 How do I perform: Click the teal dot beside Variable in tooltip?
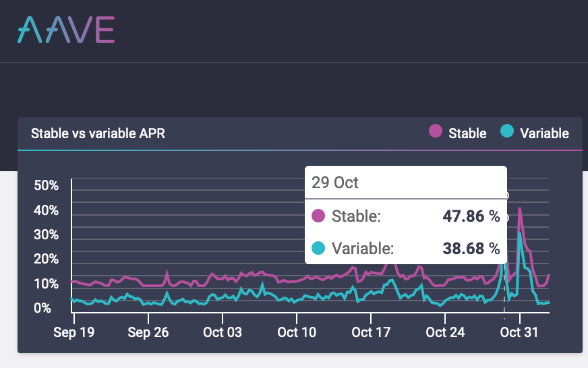pos(318,249)
